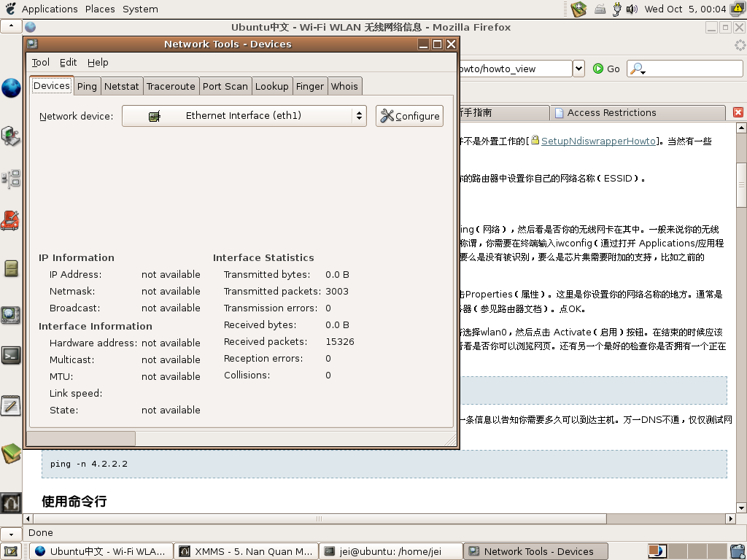
Task: Switch to the Whois tab
Action: point(344,86)
